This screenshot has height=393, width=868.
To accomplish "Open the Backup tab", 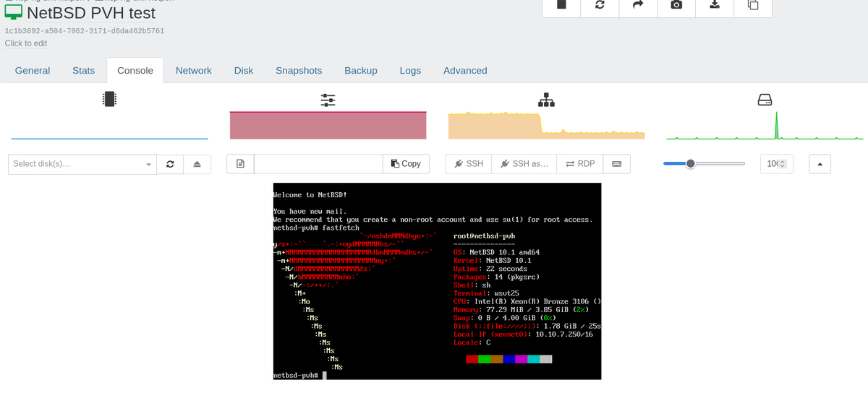I will pyautogui.click(x=361, y=71).
